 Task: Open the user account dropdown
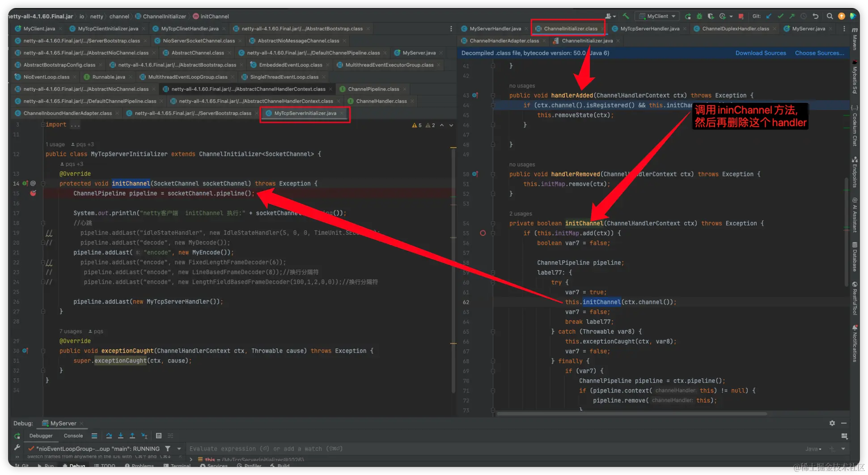[610, 16]
